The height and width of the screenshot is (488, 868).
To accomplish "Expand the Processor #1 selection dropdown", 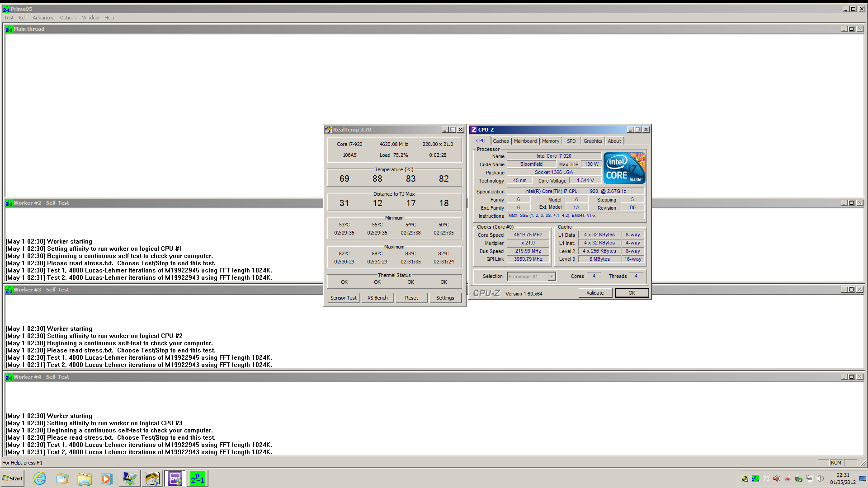I will tap(552, 276).
